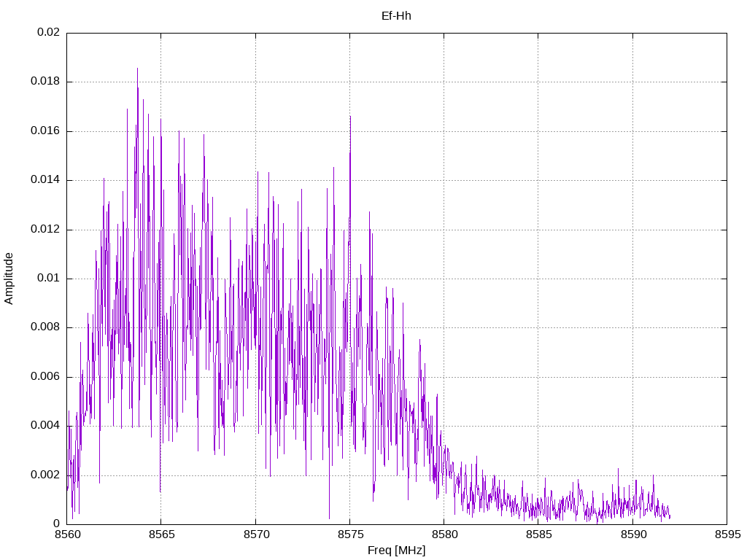The image size is (747, 560).
Task: Click the 0.012 y-axis tick label
Action: pyautogui.click(x=45, y=229)
